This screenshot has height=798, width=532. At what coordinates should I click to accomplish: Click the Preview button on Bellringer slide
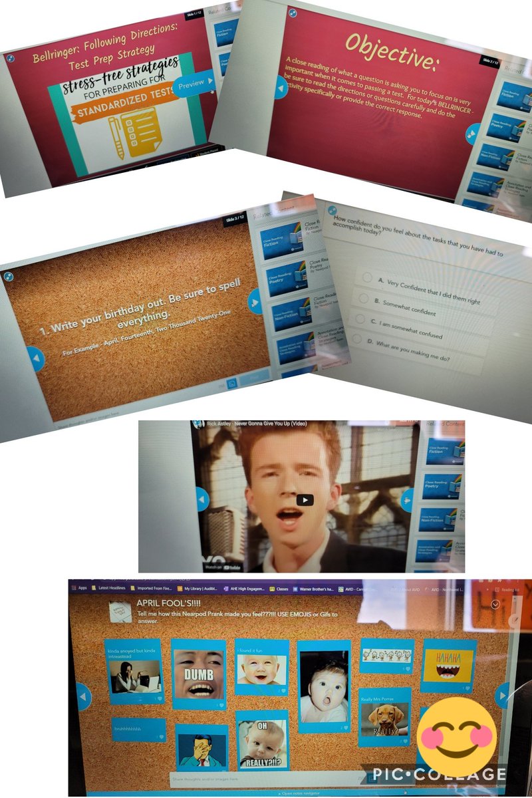(x=194, y=83)
